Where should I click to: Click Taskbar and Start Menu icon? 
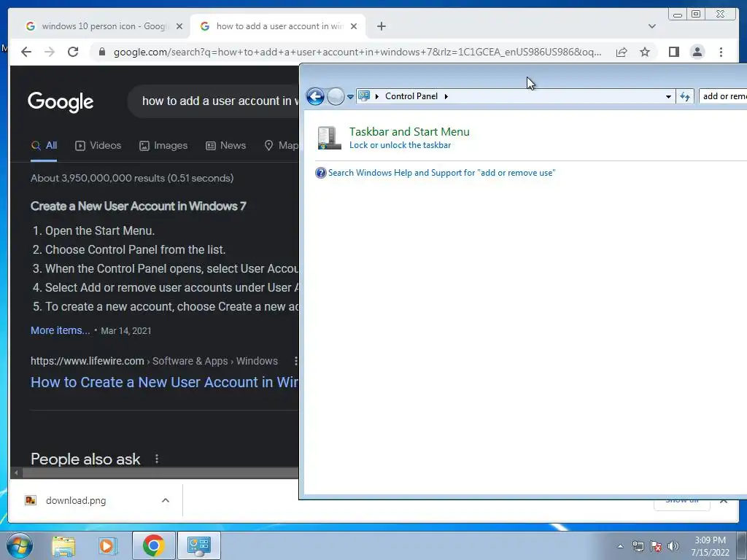pyautogui.click(x=329, y=138)
